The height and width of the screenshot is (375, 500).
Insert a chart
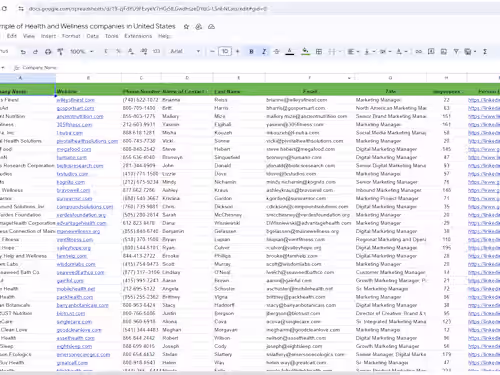pos(444,51)
